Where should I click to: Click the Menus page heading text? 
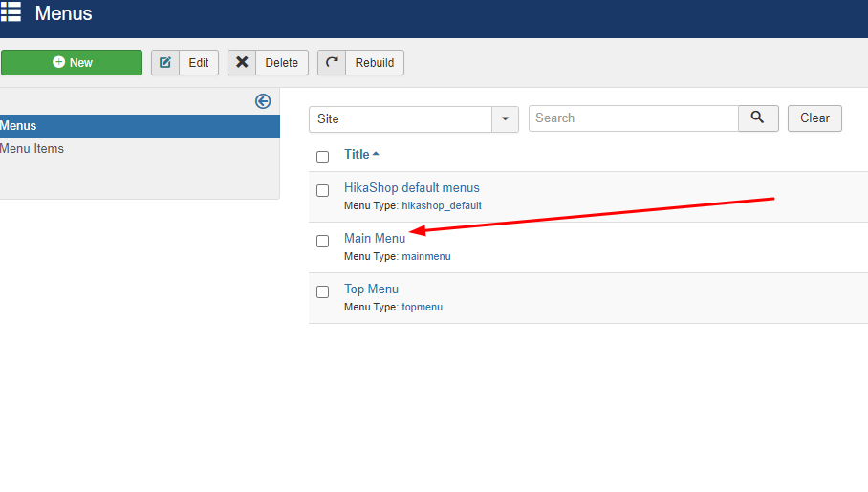click(64, 13)
